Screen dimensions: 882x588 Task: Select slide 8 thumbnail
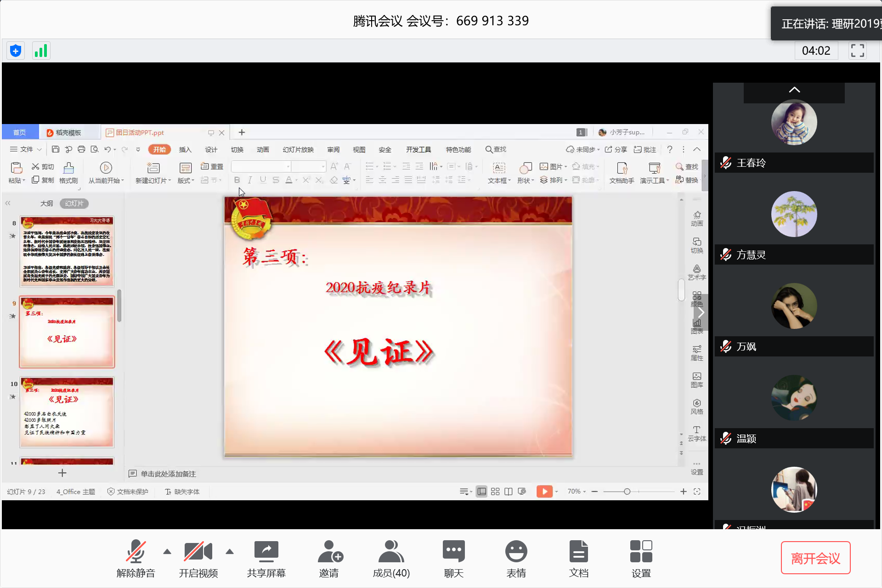tap(67, 252)
